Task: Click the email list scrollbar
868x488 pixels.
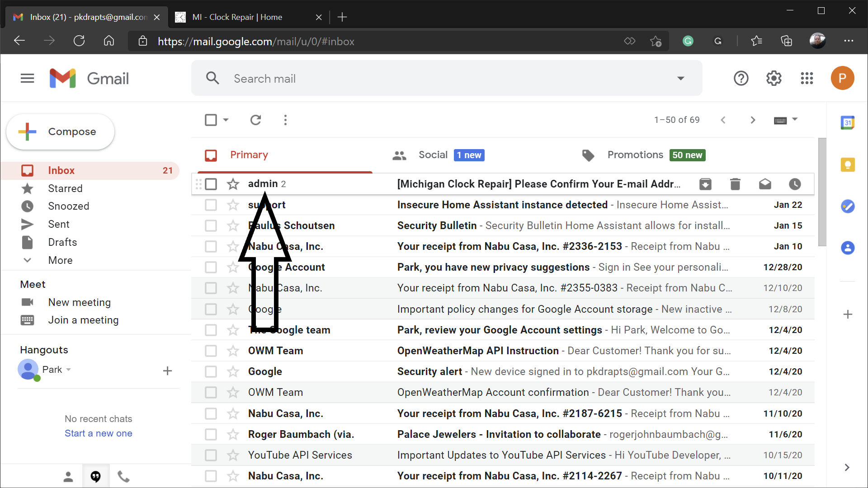Action: 822,192
